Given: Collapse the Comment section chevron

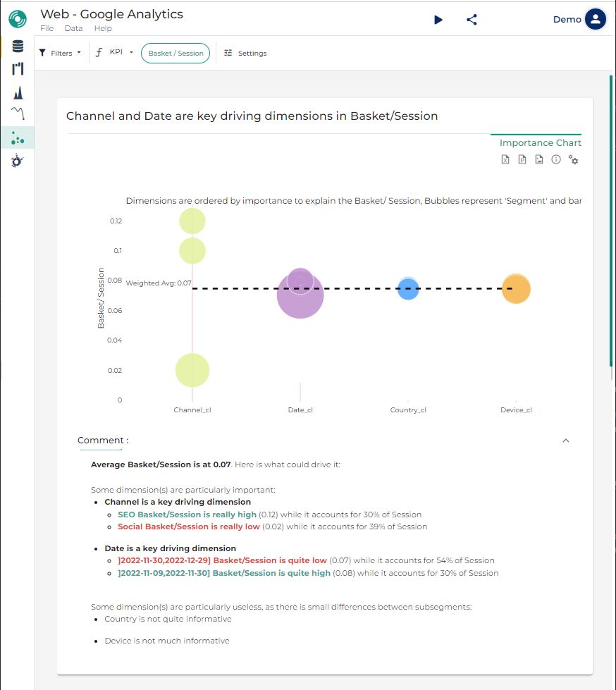Looking at the screenshot, I should tap(566, 441).
